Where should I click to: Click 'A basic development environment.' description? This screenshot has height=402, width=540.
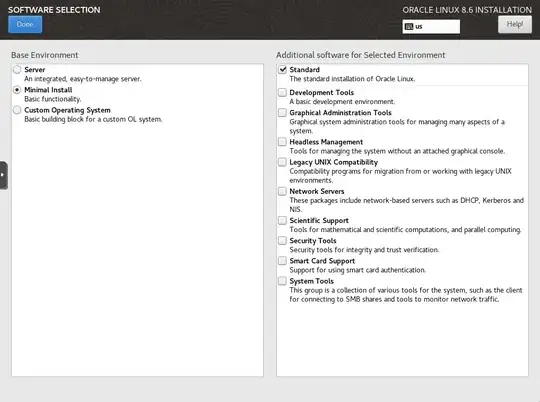click(x=342, y=102)
